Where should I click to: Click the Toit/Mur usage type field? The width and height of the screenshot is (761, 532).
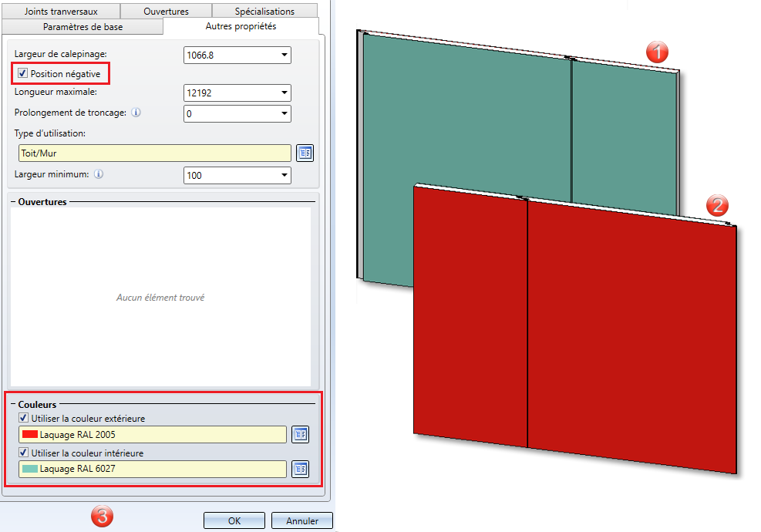coord(155,153)
